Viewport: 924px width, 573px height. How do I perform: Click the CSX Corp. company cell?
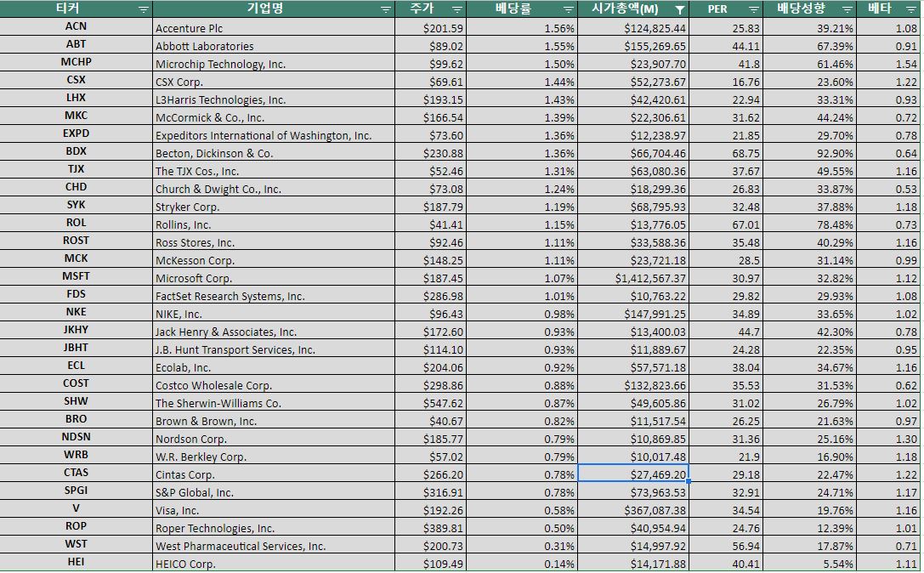tap(274, 81)
